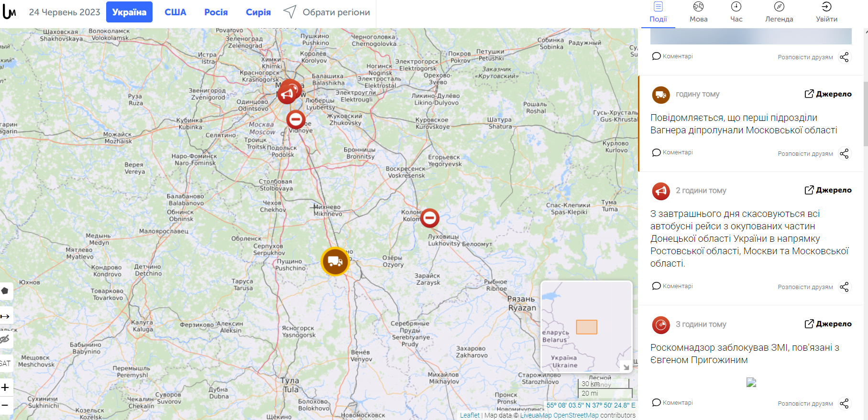Share the Wagner units news item
Screen dimensions: 868x420
pos(845,153)
